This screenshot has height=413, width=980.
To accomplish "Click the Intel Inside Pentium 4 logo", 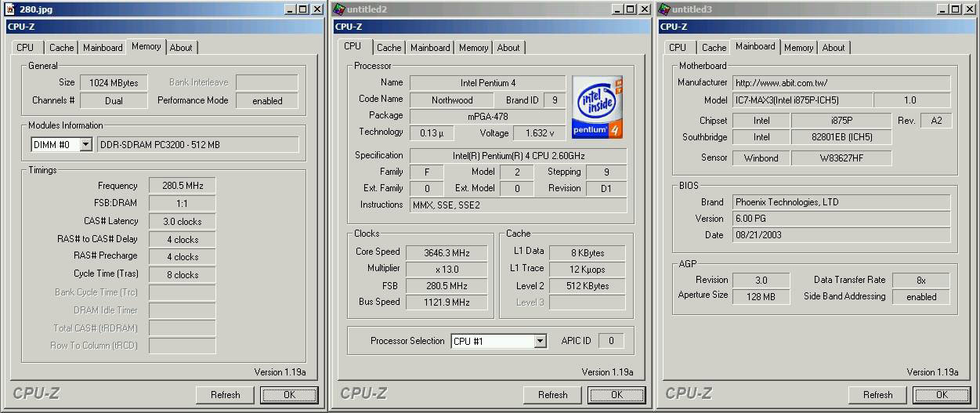I will 597,107.
